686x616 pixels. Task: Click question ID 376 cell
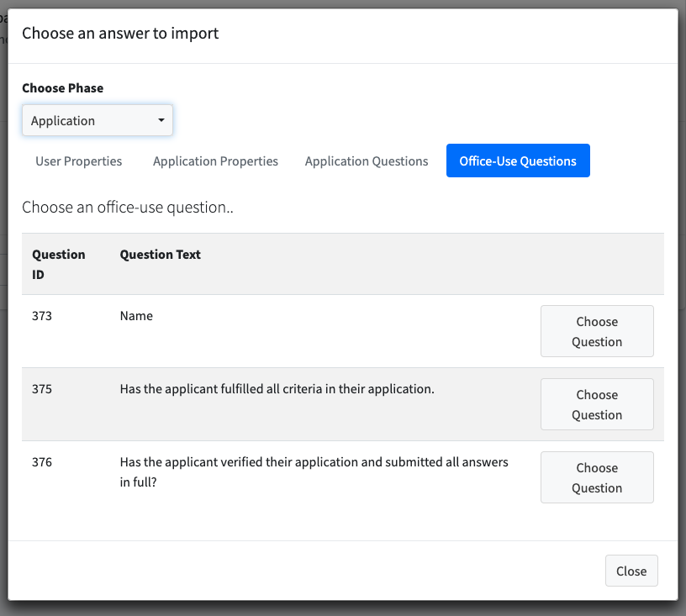(42, 461)
